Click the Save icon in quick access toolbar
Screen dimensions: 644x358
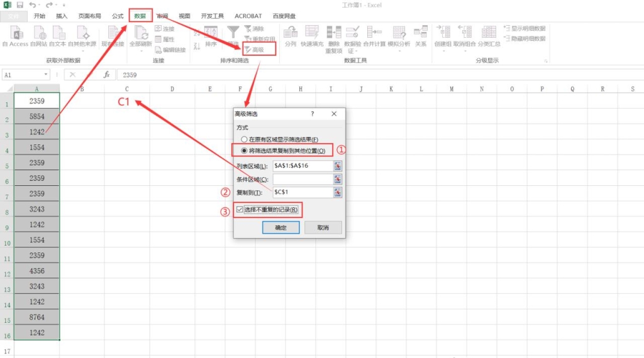(x=19, y=5)
